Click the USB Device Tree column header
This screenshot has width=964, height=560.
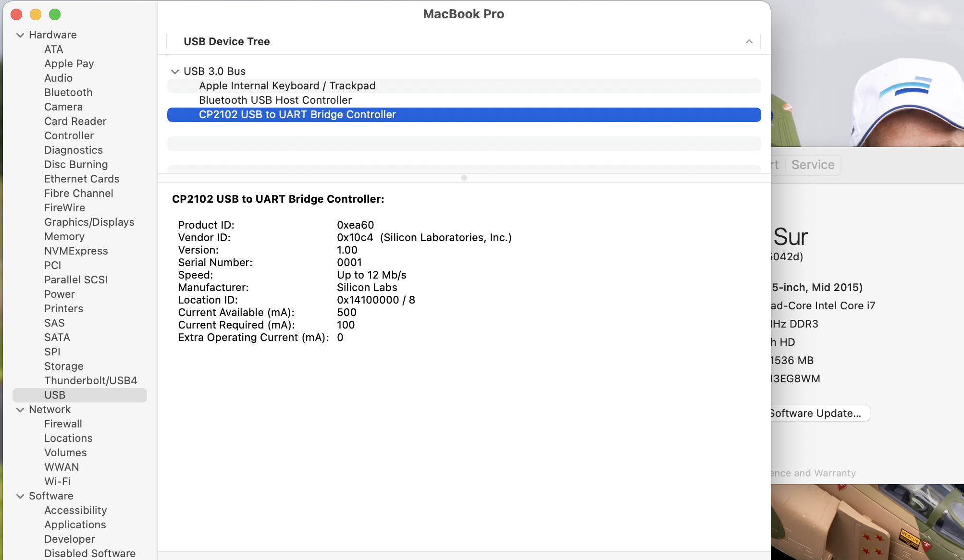pos(226,42)
